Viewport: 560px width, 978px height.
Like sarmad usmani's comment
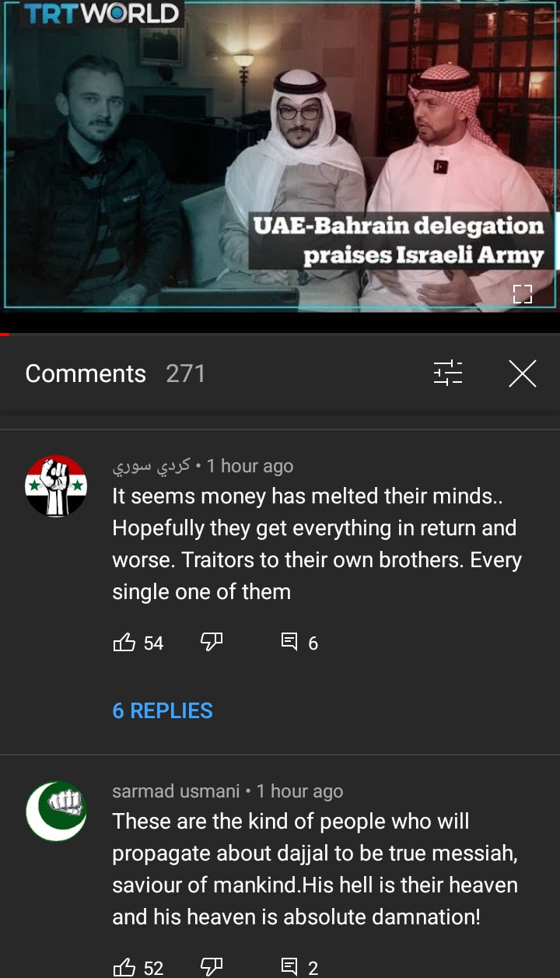[124, 967]
